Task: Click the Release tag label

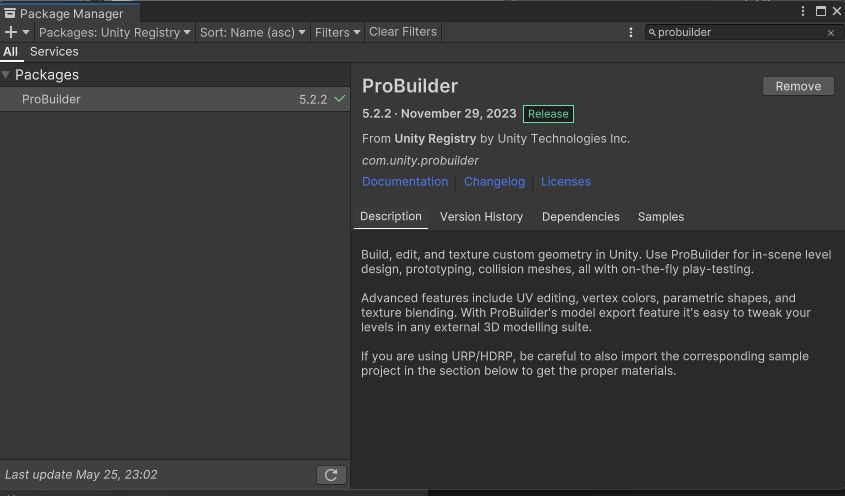Action: (548, 114)
